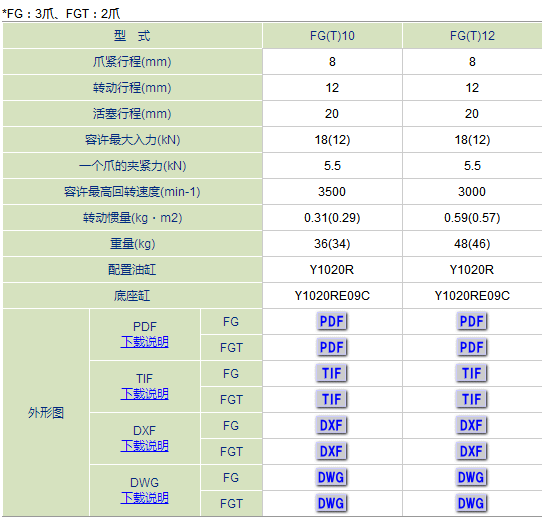
Task: Download the FGT DWG file for FG(T)12
Action: [472, 504]
